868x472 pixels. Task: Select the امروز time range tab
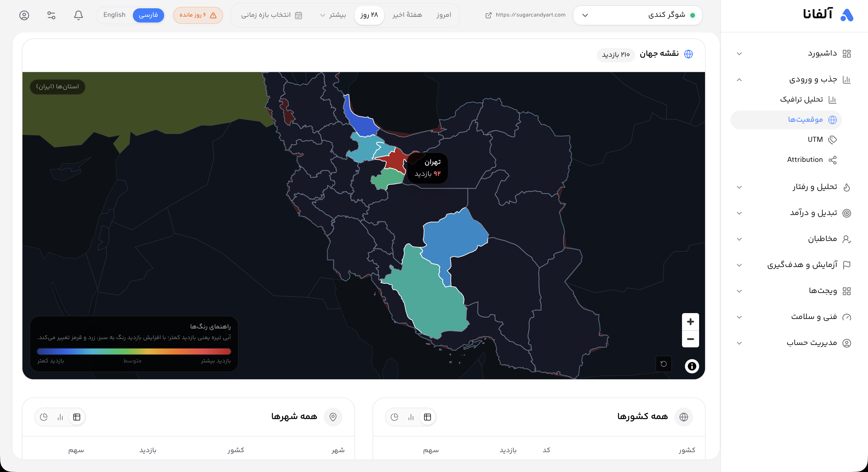[444, 15]
